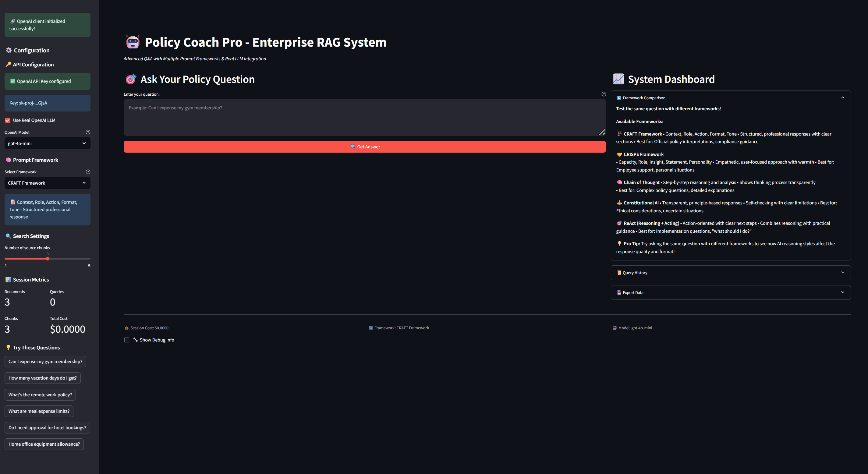Click help icon above question box
Image resolution: width=868 pixels, height=474 pixels.
pos(604,94)
